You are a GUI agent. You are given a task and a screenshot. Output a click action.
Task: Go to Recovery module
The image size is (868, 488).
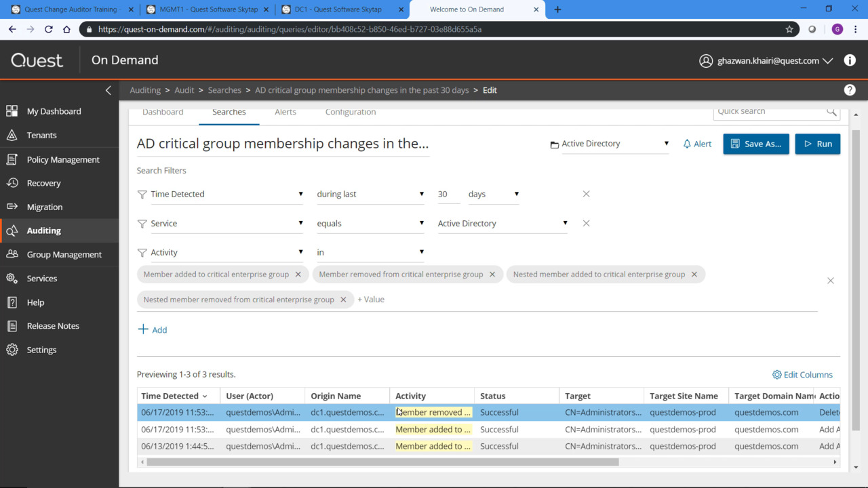coord(43,183)
